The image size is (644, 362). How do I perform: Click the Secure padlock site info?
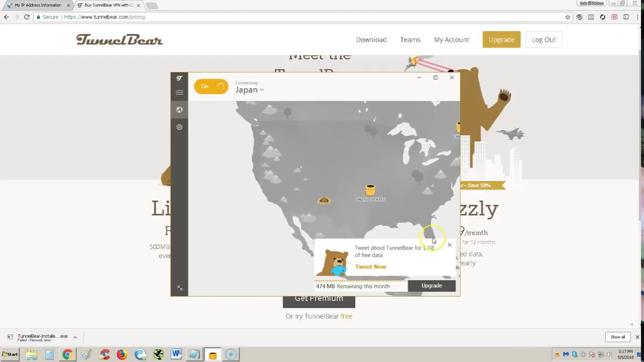(47, 17)
